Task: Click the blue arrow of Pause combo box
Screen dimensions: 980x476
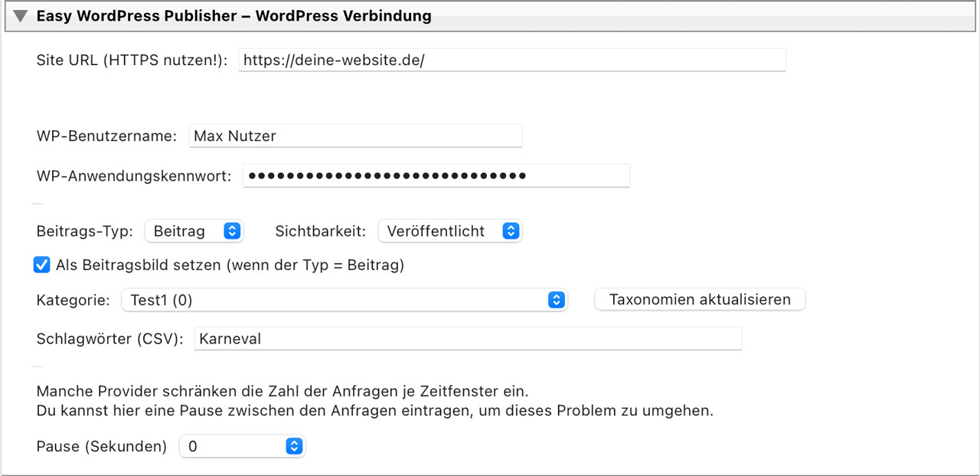Action: coord(294,446)
